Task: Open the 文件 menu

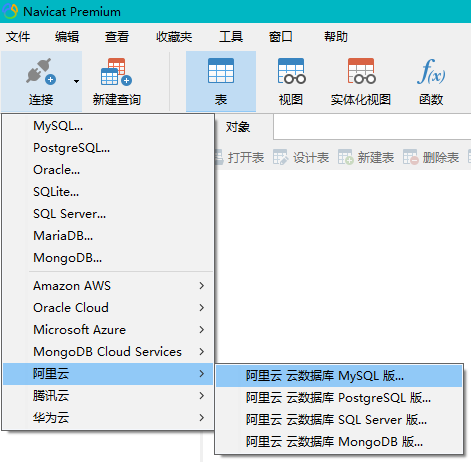Action: click(18, 37)
